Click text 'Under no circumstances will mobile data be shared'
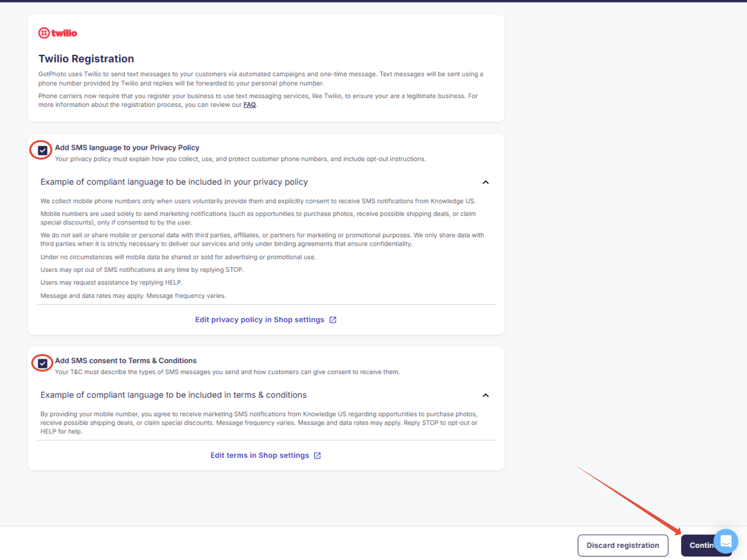Viewport: 747px width, 560px height. pos(178,257)
